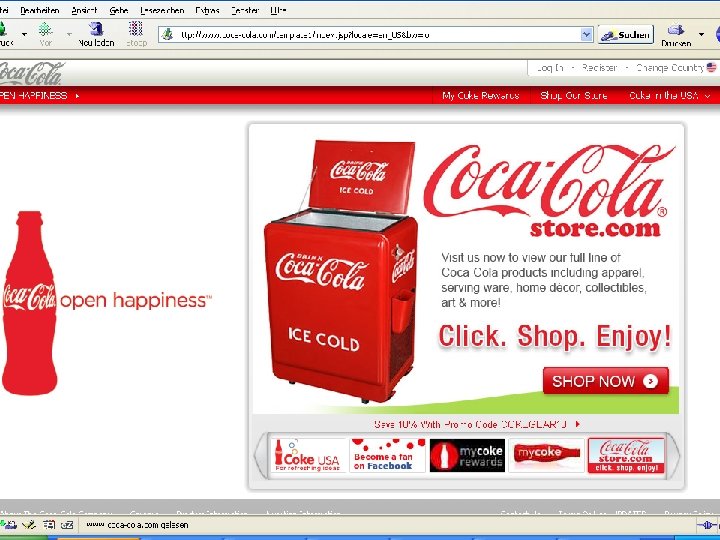Open the Gehe menu
The image size is (720, 540).
click(118, 10)
